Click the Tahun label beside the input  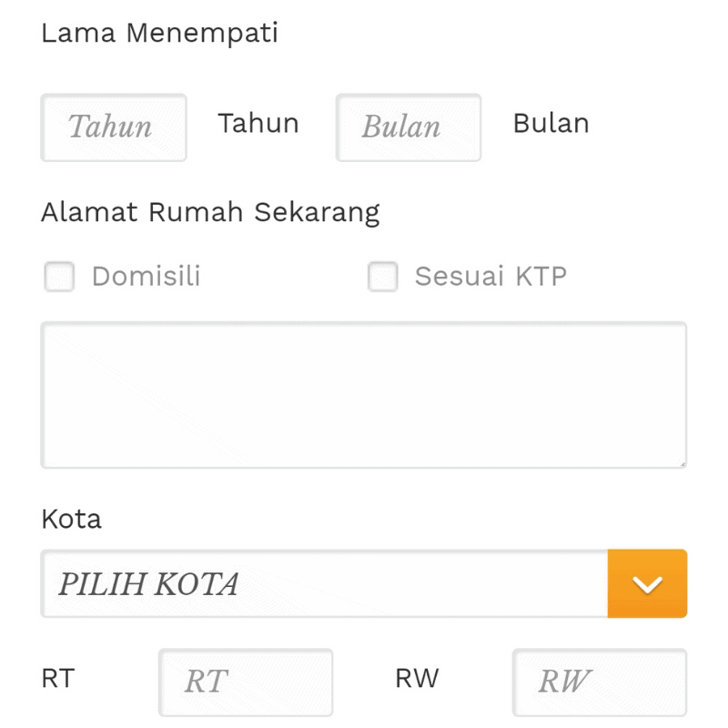click(x=258, y=124)
